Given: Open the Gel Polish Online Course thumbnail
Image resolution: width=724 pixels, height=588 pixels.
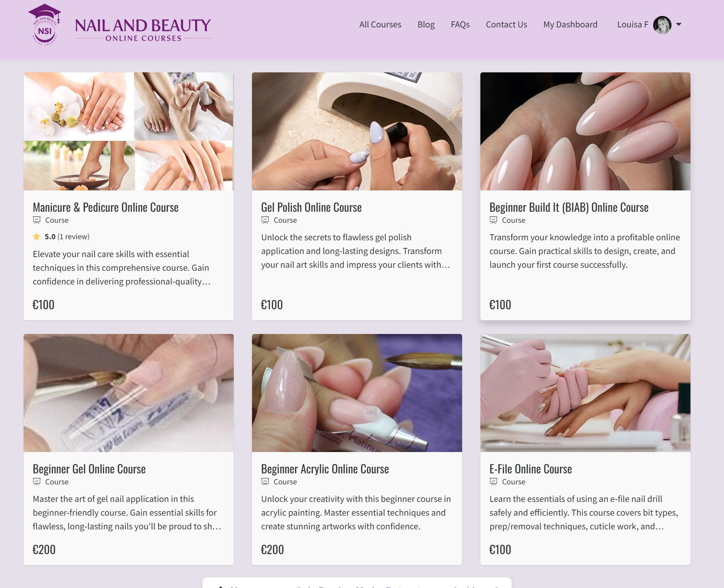Looking at the screenshot, I should 357,131.
